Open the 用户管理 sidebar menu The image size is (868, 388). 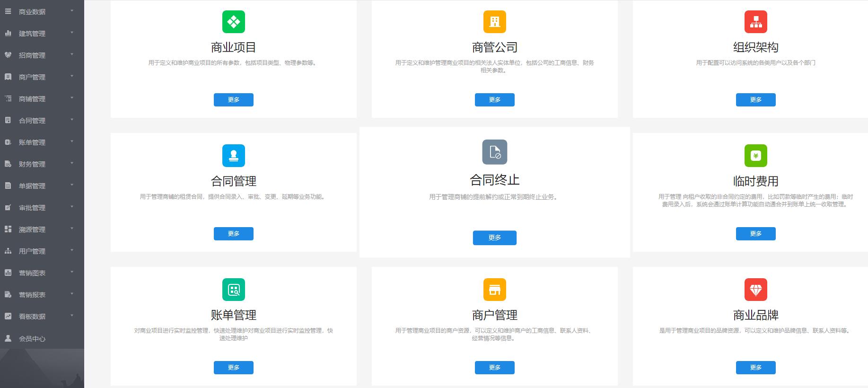[x=42, y=251]
